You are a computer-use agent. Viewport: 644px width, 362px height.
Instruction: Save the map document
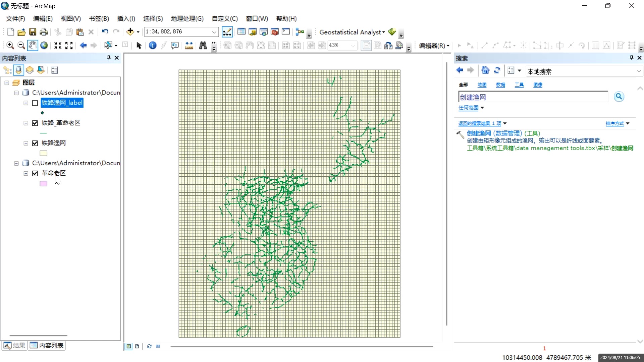33,32
